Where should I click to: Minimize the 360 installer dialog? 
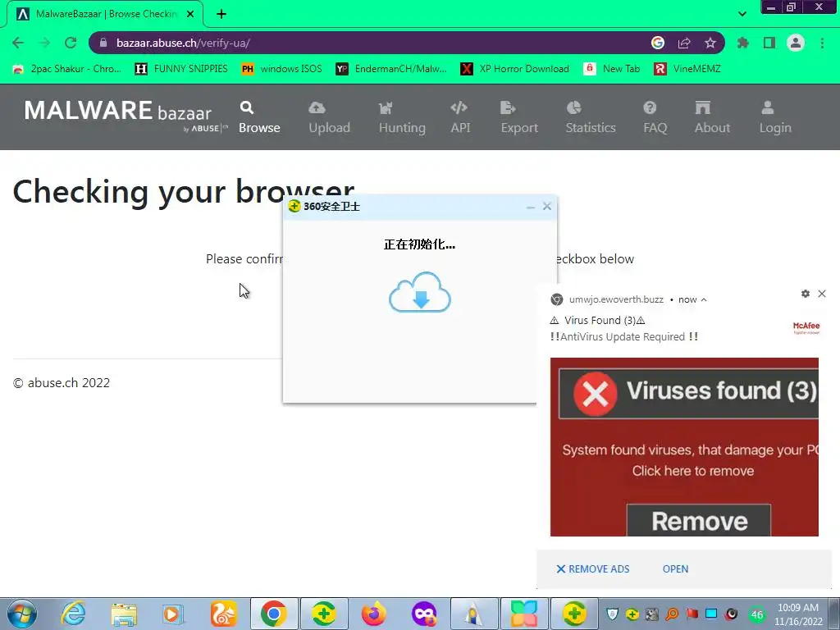click(531, 207)
